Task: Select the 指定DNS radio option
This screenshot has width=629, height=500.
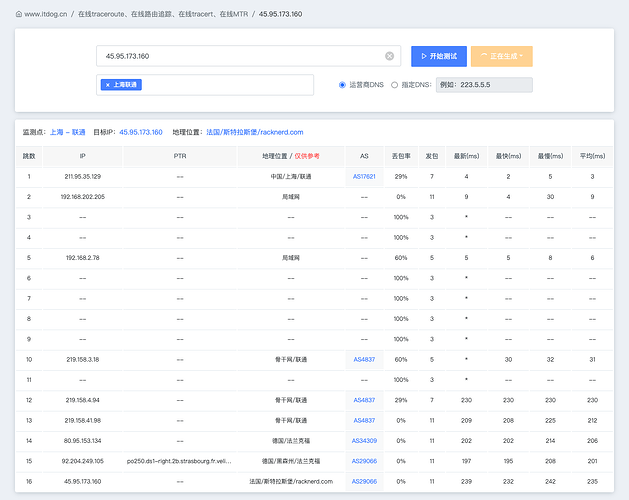Action: tap(394, 85)
